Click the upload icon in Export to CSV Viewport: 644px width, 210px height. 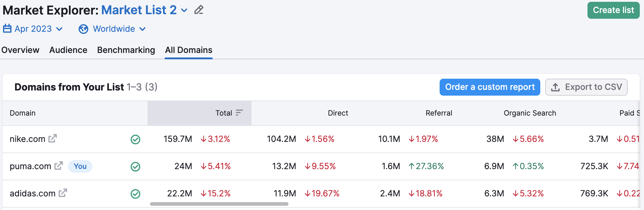(555, 87)
